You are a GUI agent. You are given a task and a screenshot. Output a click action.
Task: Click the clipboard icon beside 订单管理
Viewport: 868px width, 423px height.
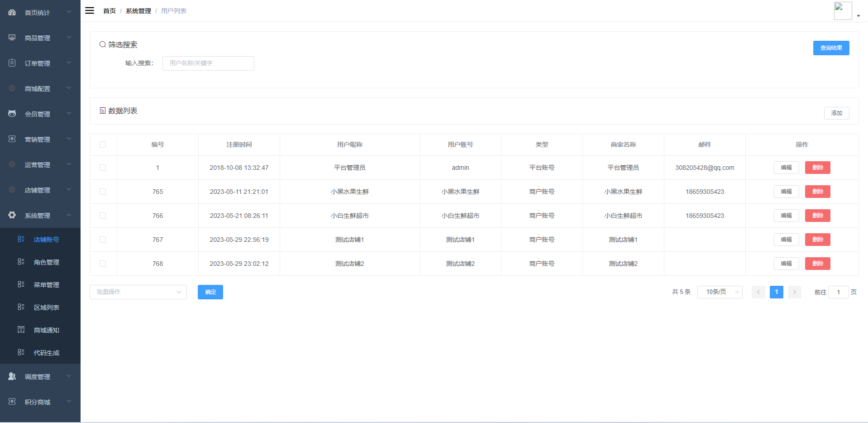click(12, 63)
